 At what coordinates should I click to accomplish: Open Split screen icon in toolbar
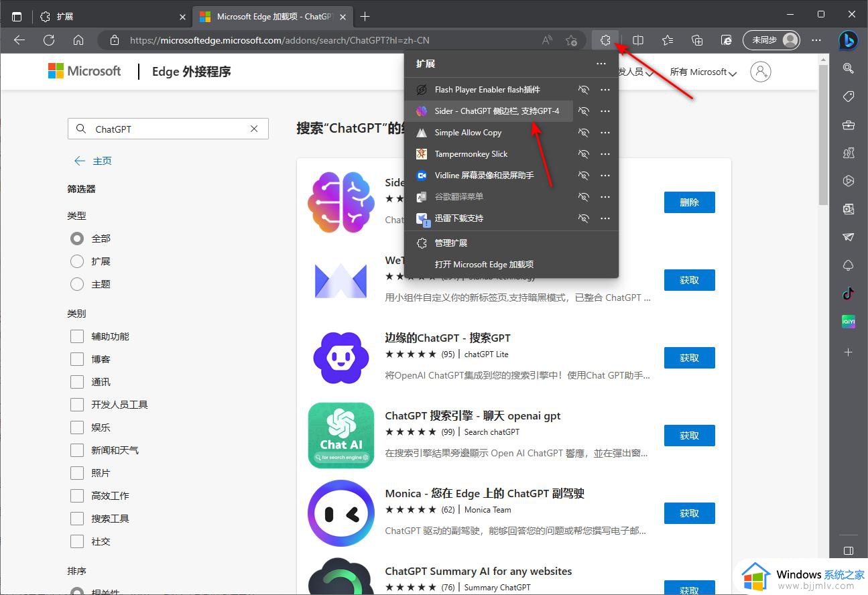pos(638,40)
